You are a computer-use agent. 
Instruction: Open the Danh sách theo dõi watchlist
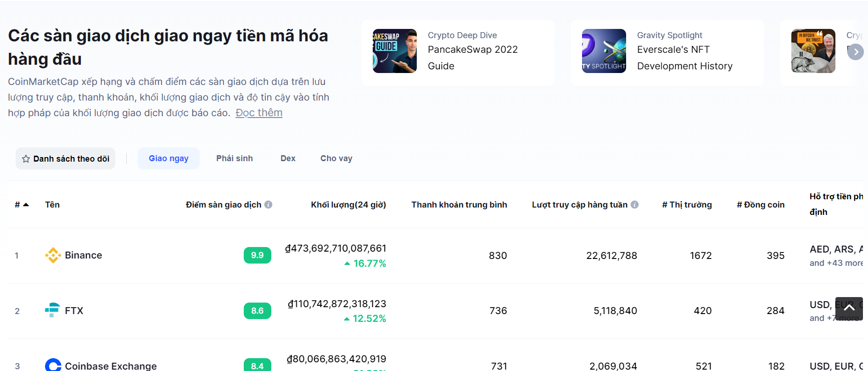(65, 158)
